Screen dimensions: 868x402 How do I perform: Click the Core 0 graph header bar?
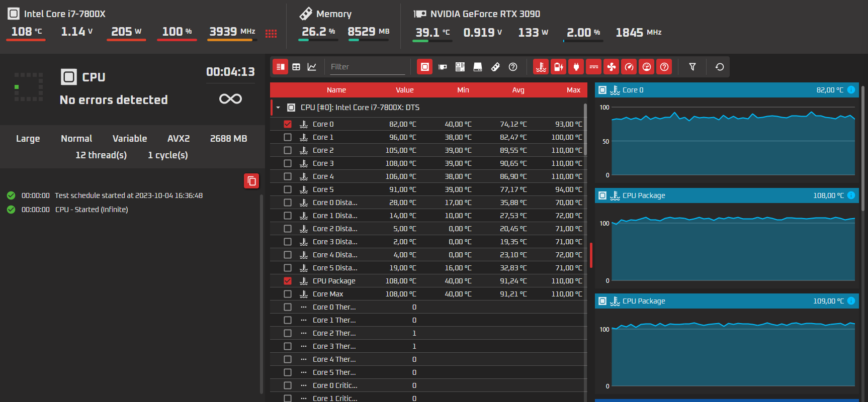(727, 90)
